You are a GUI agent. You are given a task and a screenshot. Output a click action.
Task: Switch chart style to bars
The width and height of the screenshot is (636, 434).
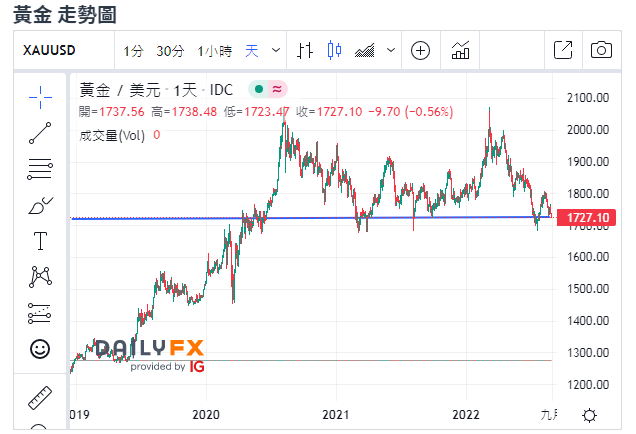[306, 50]
